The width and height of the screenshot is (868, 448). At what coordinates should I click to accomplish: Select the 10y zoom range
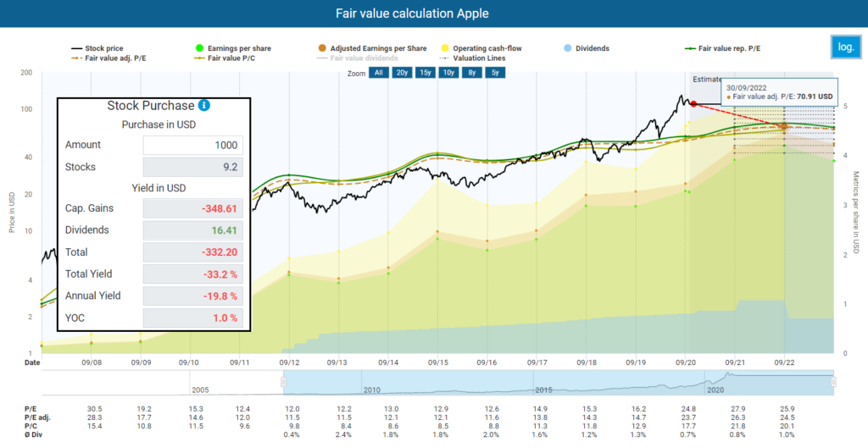click(448, 73)
